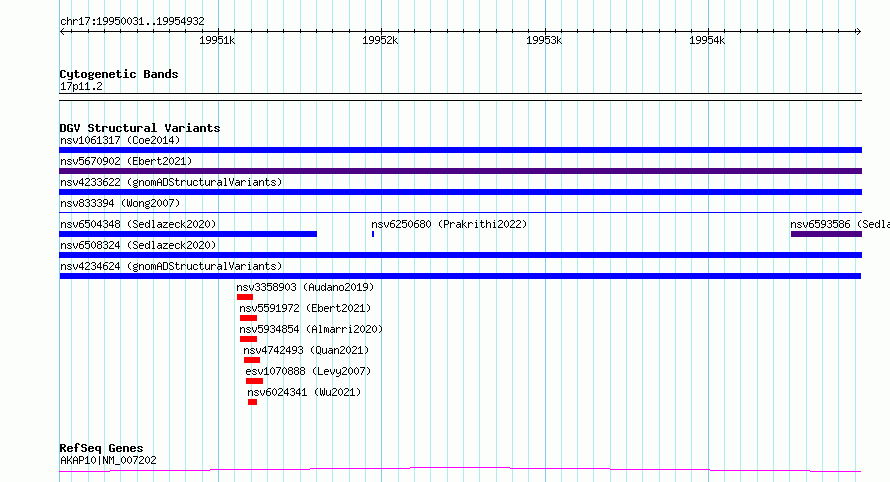
Task: Click the ruler's left arrow end
Action: tap(62, 32)
